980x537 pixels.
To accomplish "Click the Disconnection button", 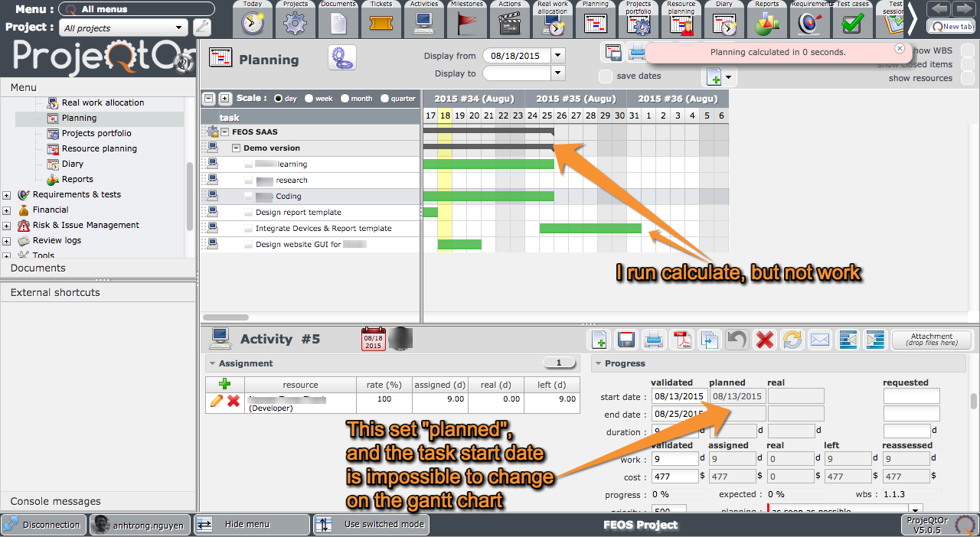I will coord(44,525).
